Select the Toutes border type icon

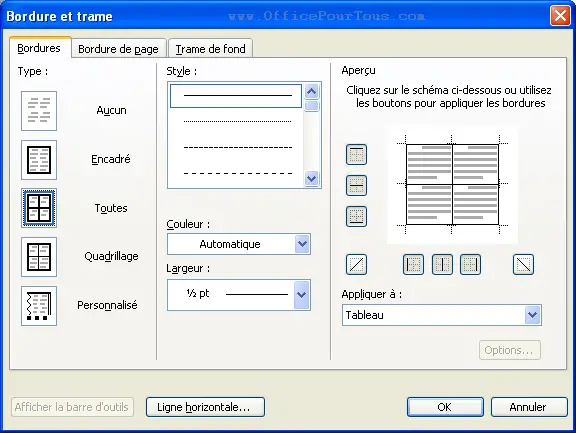tap(39, 208)
